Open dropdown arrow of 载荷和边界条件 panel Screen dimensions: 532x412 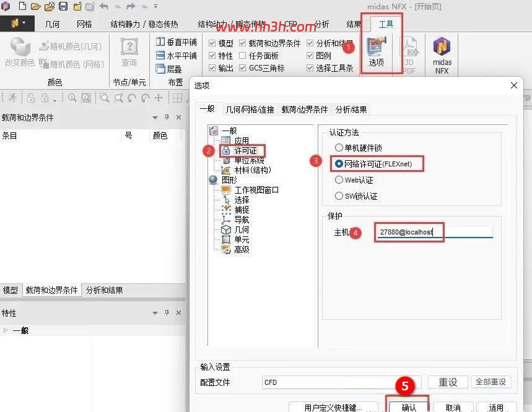pos(155,118)
